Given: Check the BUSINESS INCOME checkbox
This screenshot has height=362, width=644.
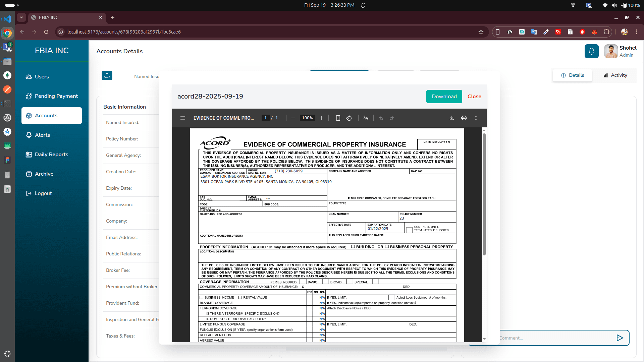Looking at the screenshot, I should pyautogui.click(x=202, y=297).
